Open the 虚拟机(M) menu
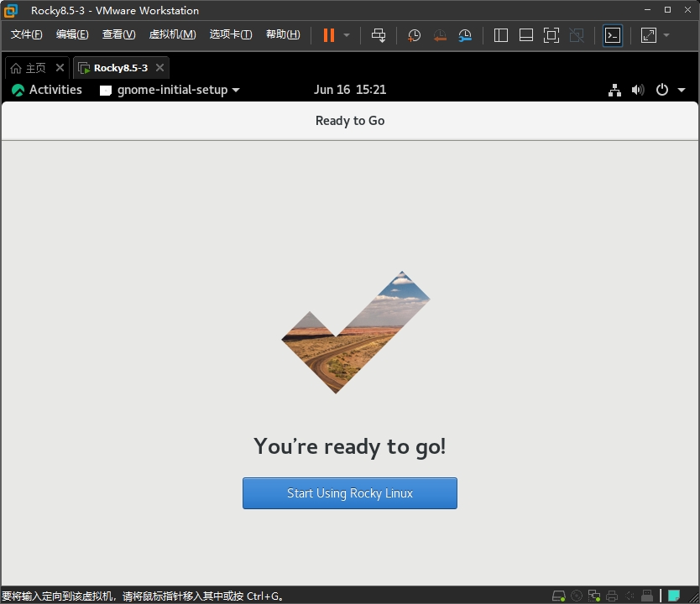 (172, 34)
